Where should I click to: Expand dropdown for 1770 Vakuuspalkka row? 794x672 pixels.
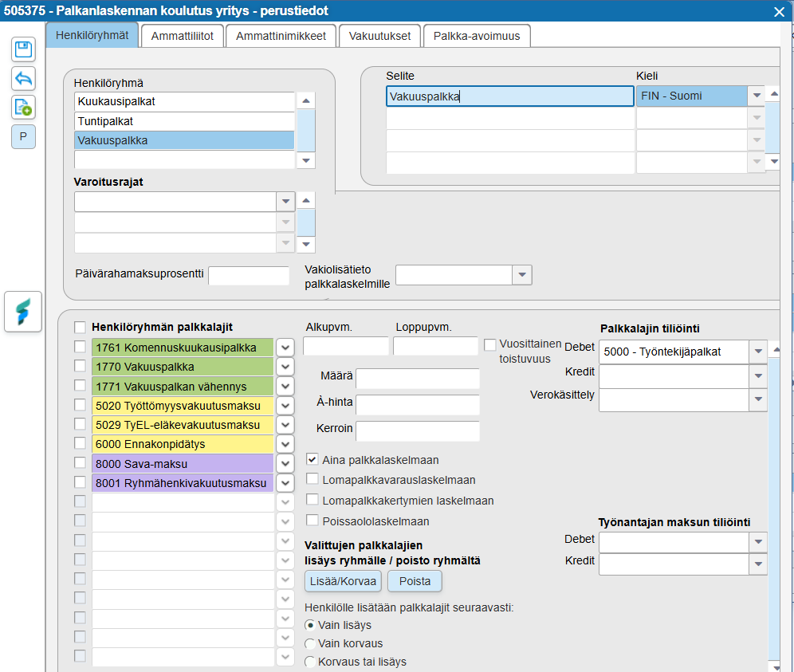[285, 367]
